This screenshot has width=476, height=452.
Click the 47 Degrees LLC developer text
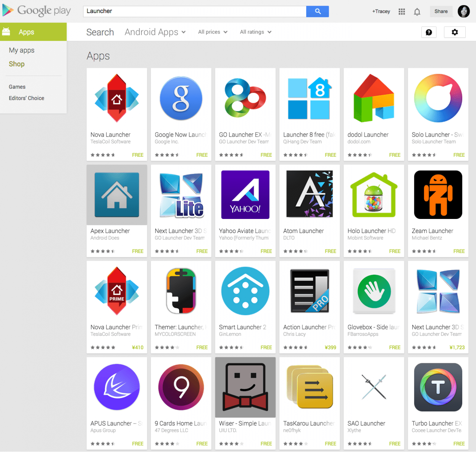171,430
